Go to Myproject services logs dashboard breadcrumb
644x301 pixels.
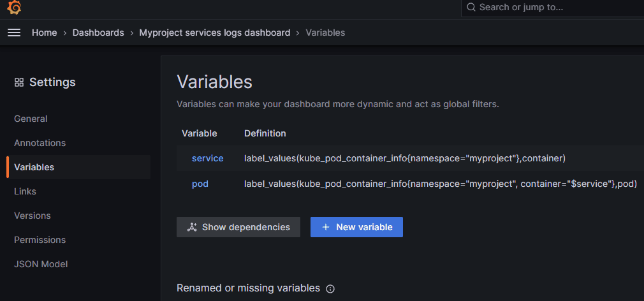[215, 33]
